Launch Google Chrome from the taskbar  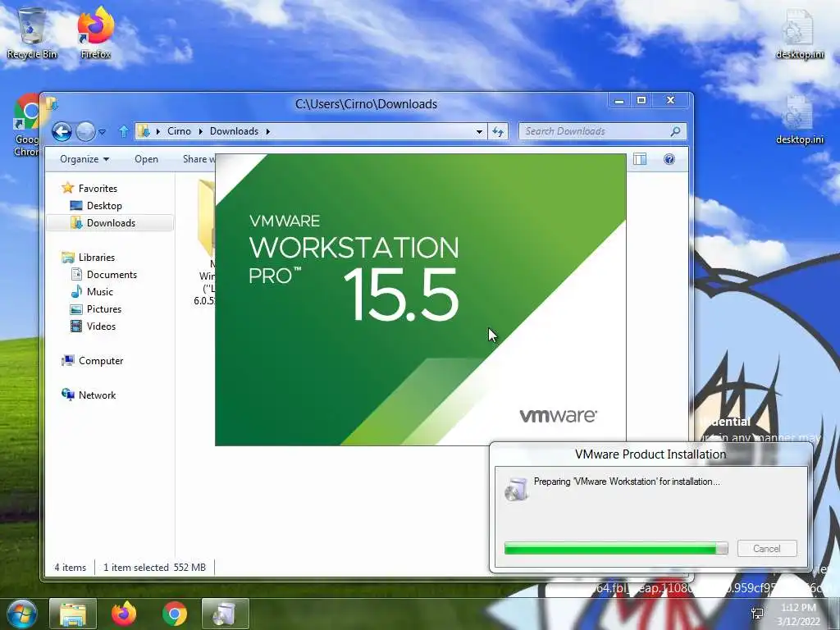(x=175, y=614)
